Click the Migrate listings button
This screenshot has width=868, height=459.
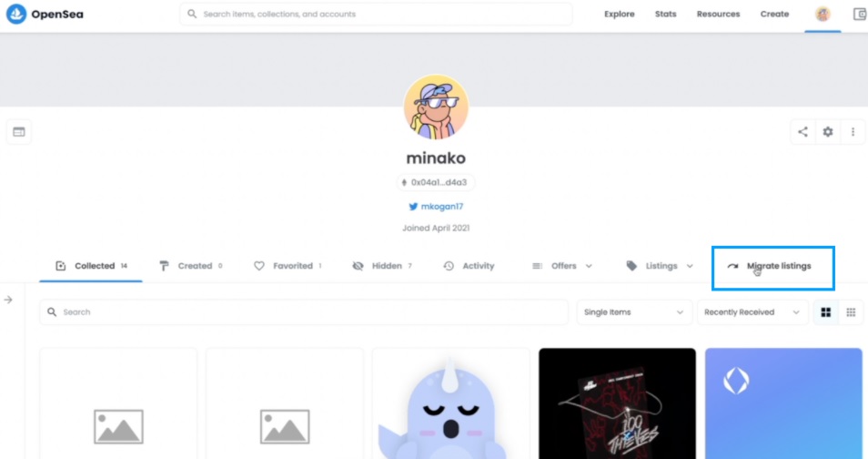772,267
